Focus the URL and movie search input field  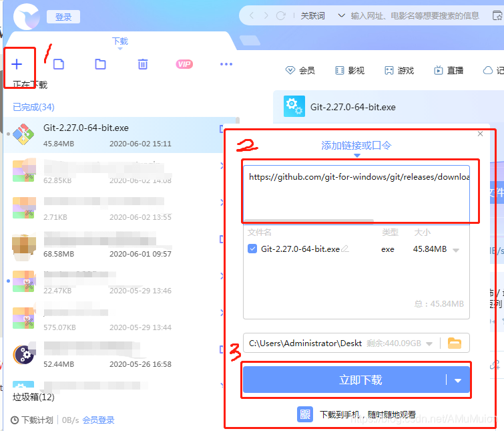click(415, 15)
